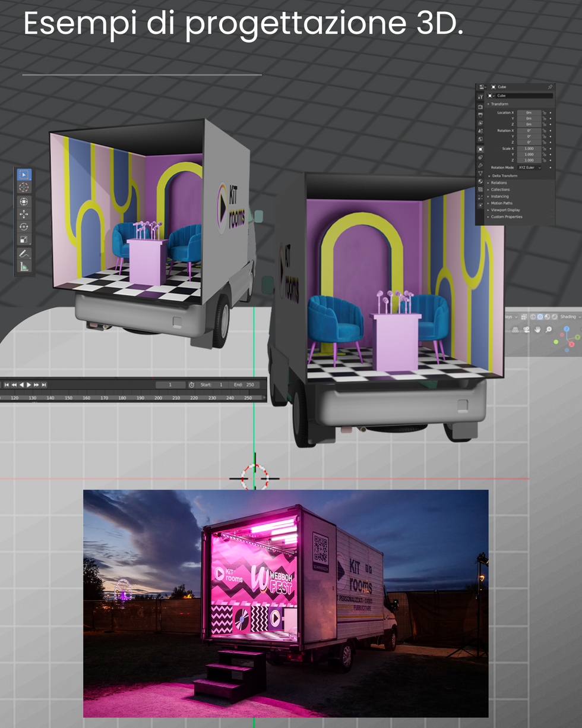Toggle lock on Scale Z

[x=544, y=160]
